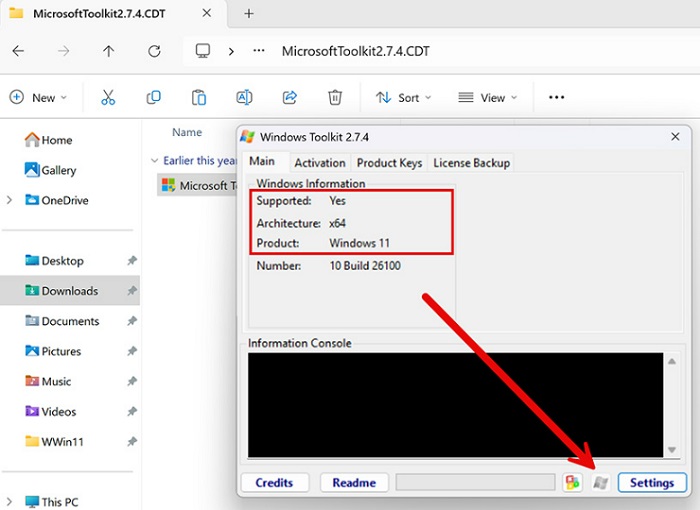
Task: Select the Microsoft Toolkit file in list
Action: 199,185
